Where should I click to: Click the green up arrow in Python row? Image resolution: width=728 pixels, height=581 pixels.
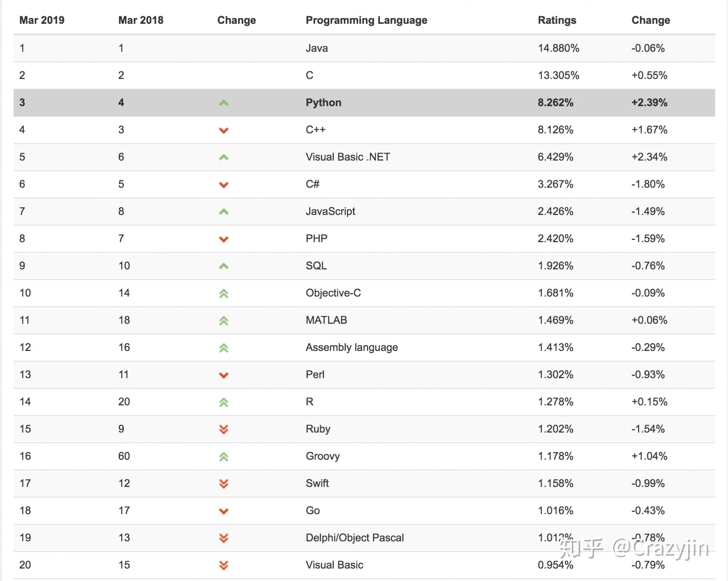224,103
